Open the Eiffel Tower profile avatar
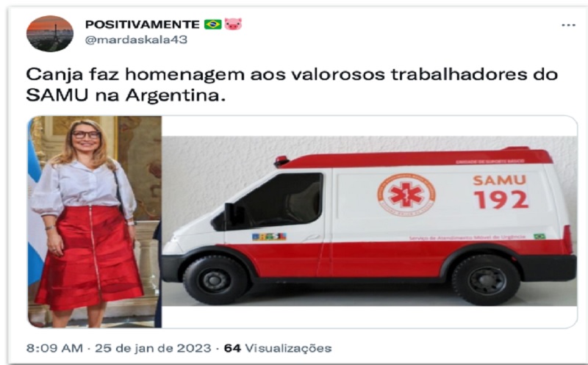588x365 pixels. click(x=50, y=34)
